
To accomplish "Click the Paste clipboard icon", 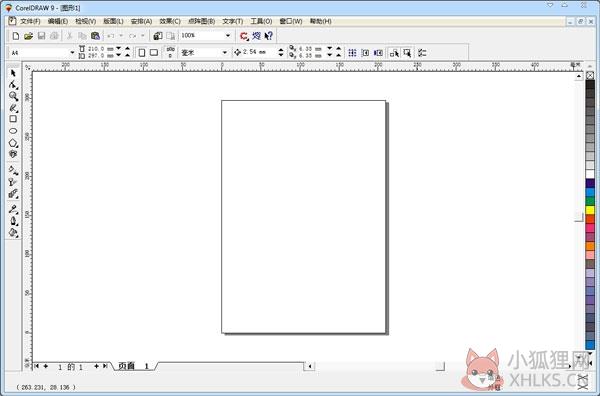I will [95, 36].
